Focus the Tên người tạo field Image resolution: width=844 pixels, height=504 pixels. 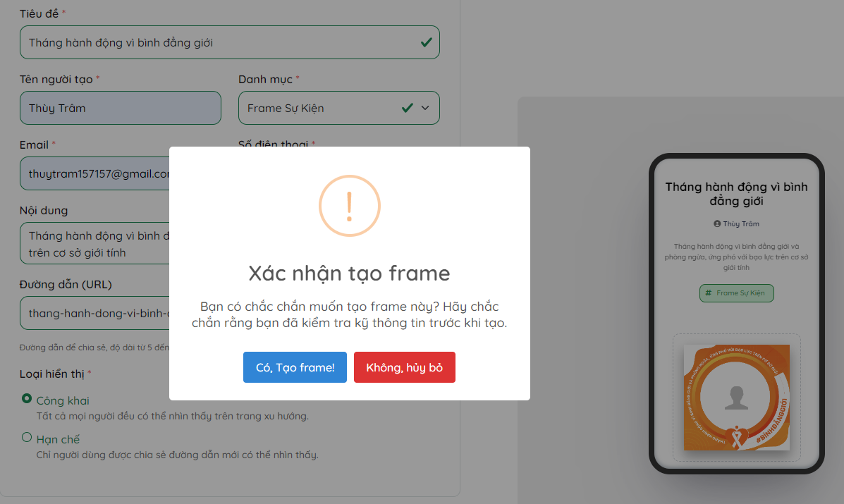(121, 108)
